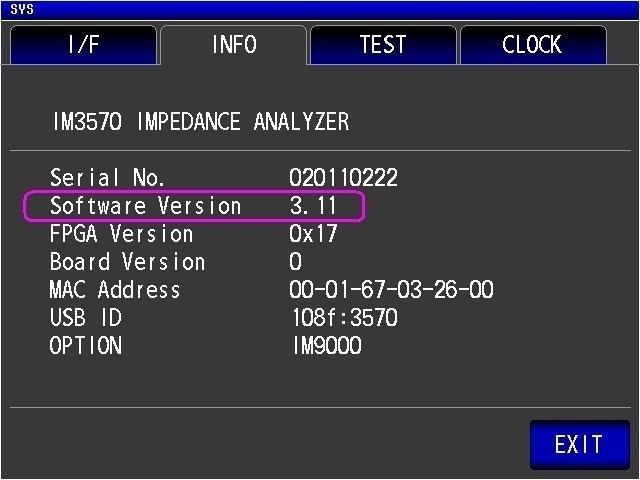Viewport: 640px width, 480px height.
Task: Click the IM3570 IMPEDANCE ANALYZER heading
Action: pyautogui.click(x=201, y=122)
